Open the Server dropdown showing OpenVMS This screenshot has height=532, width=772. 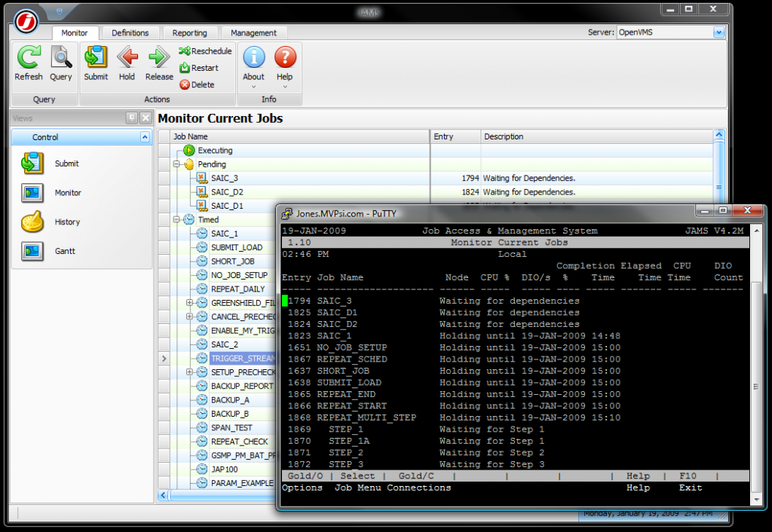point(718,32)
